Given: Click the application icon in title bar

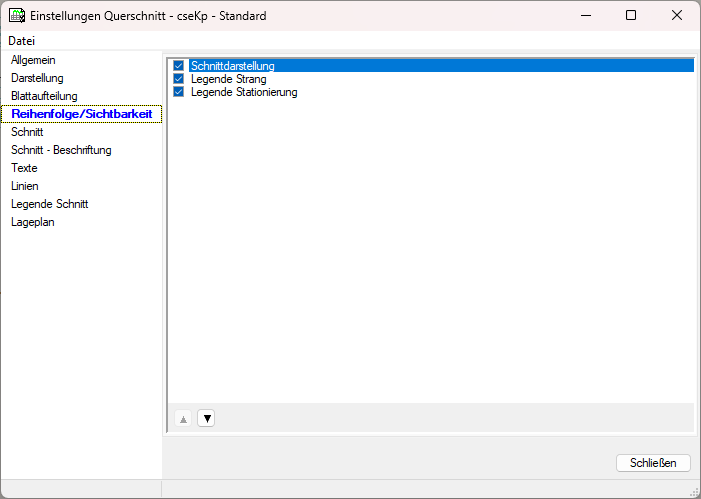Looking at the screenshot, I should [x=17, y=16].
